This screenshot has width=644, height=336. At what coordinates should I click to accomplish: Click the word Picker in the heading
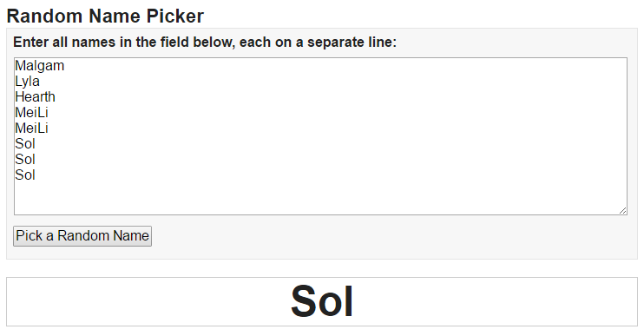175,16
